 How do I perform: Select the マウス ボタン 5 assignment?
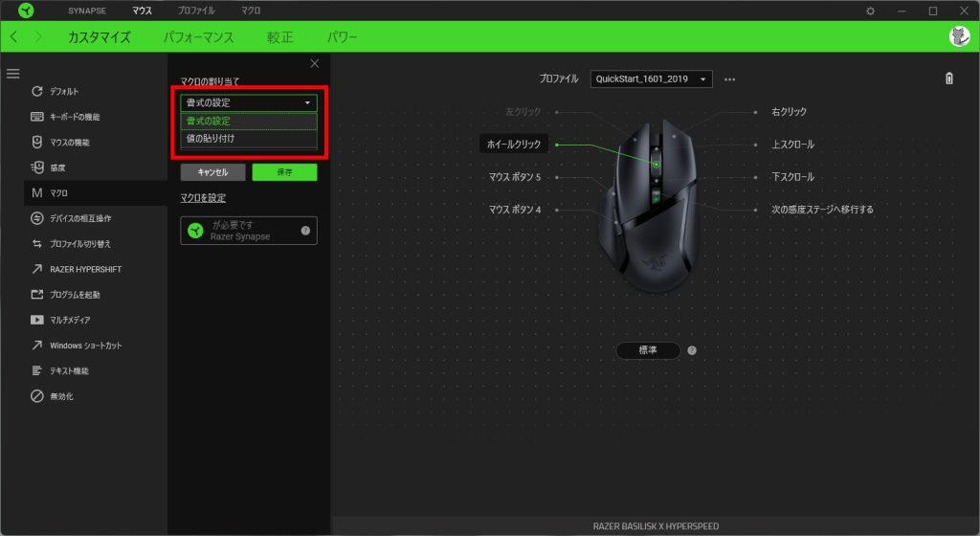tap(514, 177)
